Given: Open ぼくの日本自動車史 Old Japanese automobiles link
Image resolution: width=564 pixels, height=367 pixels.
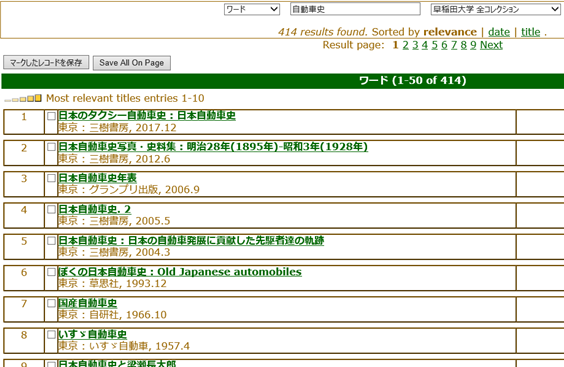Looking at the screenshot, I should tap(180, 272).
